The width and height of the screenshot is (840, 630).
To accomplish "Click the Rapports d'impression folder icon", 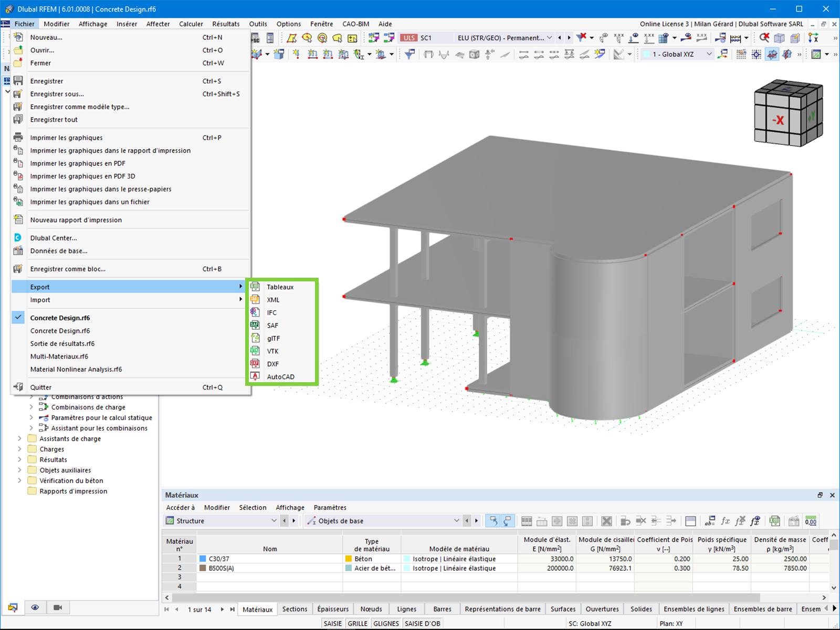I will (x=32, y=491).
